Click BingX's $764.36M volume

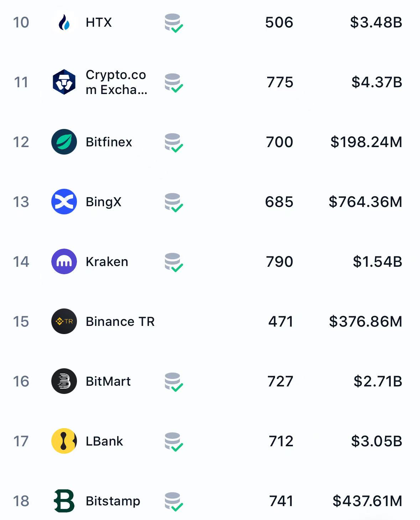click(x=365, y=202)
